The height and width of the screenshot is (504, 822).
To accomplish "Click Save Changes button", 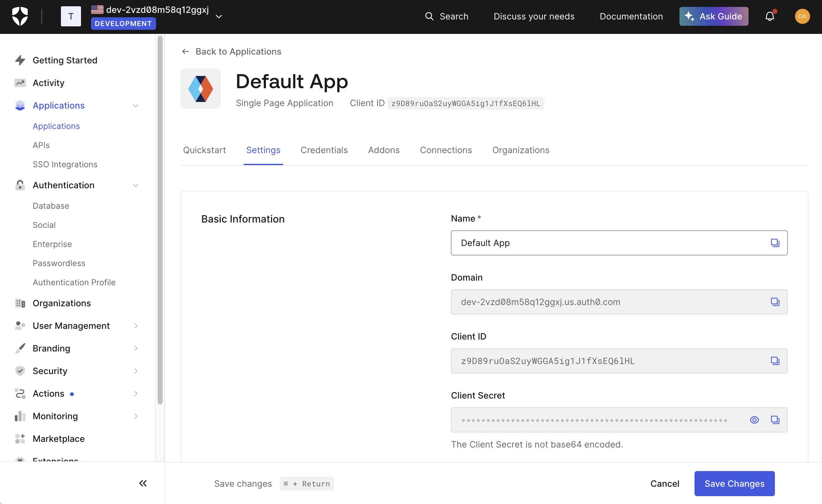I will (734, 483).
